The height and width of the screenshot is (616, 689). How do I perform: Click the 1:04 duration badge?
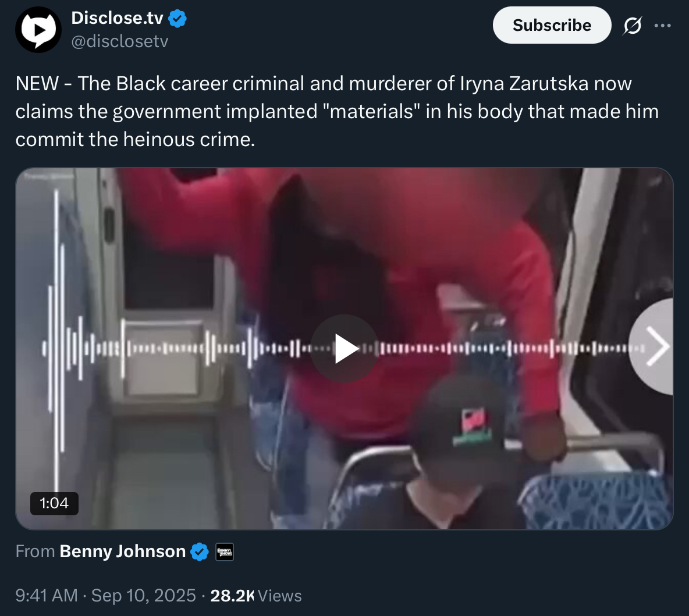point(54,503)
